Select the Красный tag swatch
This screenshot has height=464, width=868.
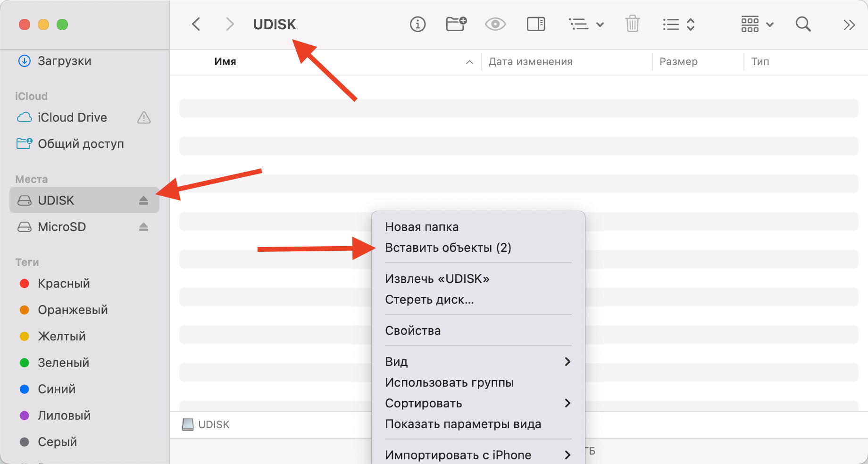coord(25,283)
